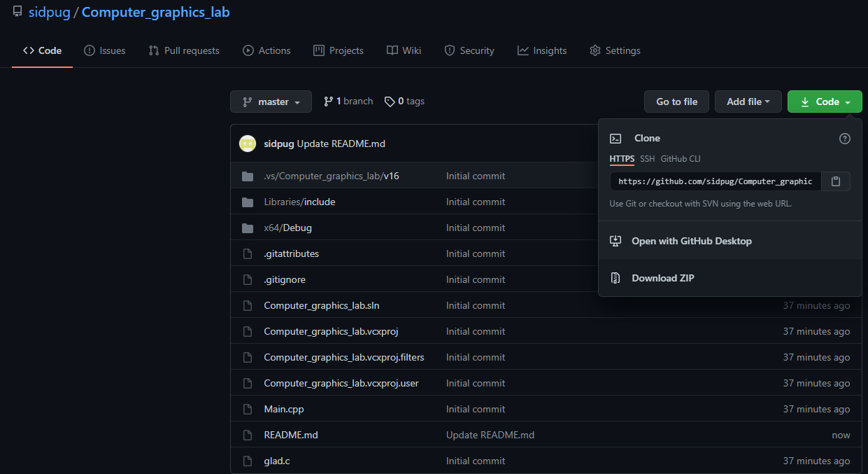Screen dimensions: 868x474
Task: Expand the Add file dropdown
Action: pos(748,102)
